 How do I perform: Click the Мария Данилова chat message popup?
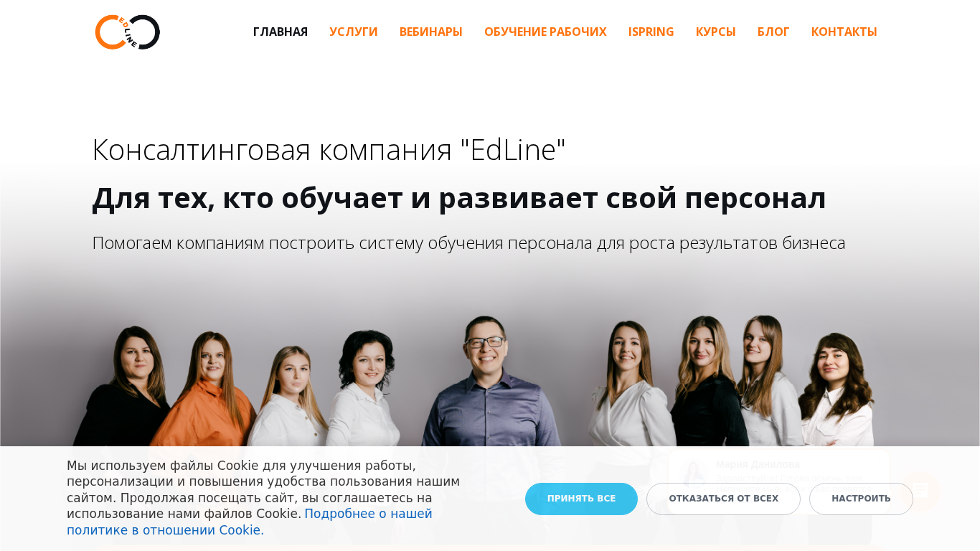tap(779, 481)
